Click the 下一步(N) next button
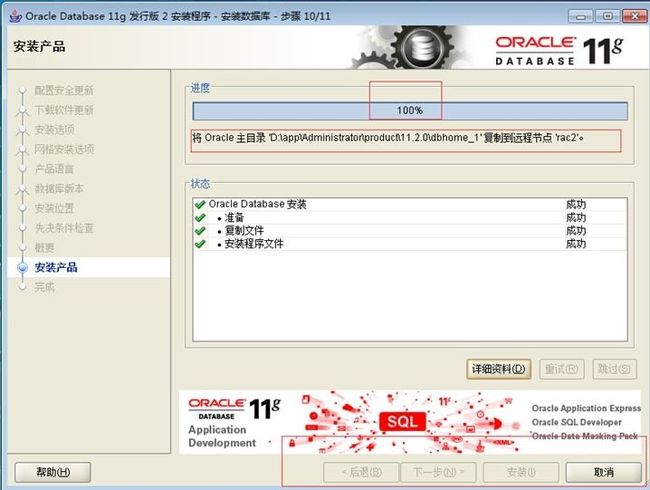This screenshot has height=490, width=650. click(x=439, y=472)
